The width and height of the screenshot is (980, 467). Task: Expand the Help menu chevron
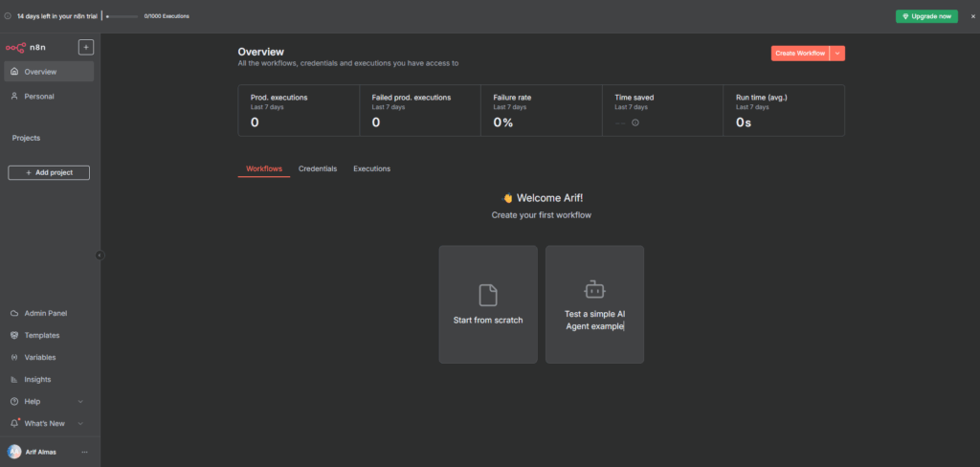pos(80,401)
